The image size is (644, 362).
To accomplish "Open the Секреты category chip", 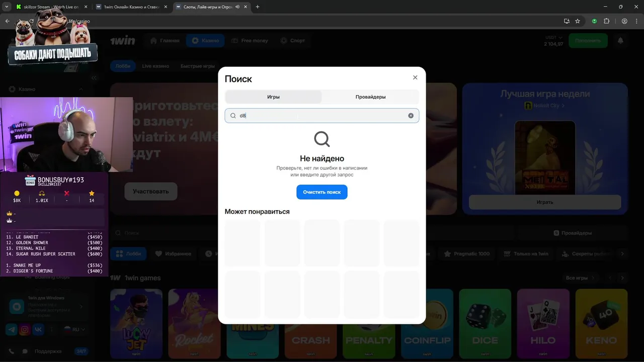I will (586, 254).
